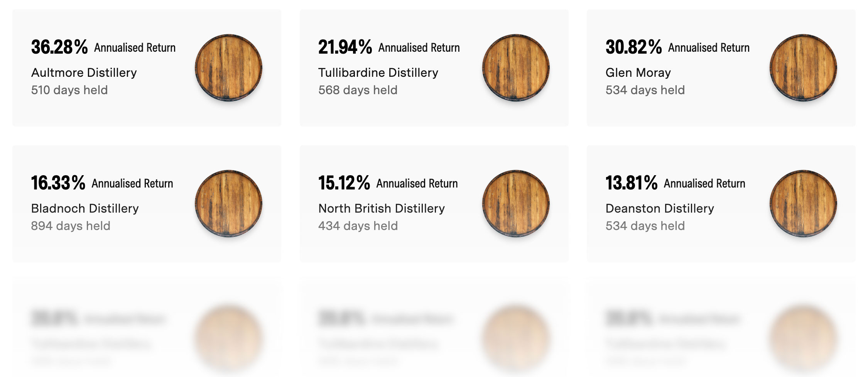Select the North British Distillery name
This screenshot has height=377, width=868.
pyautogui.click(x=382, y=208)
